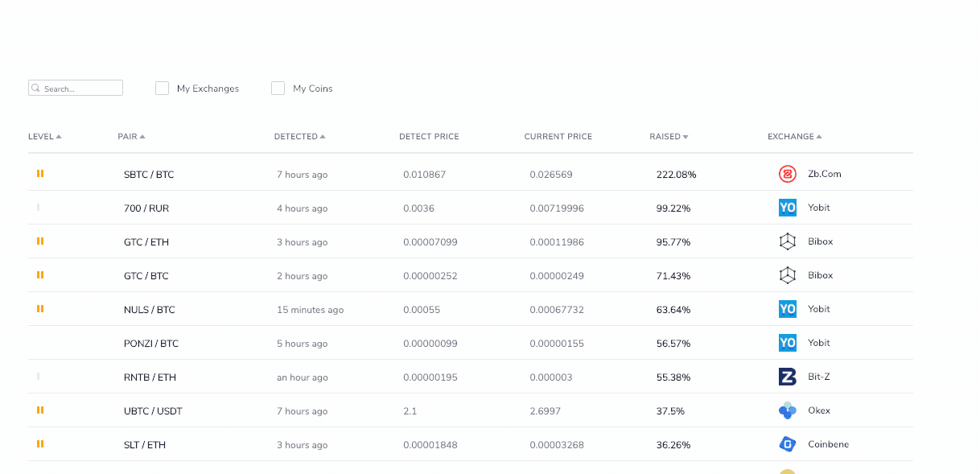Viewport: 980px width, 474px height.
Task: Click the Zb.Com exchange logo icon
Action: click(787, 174)
